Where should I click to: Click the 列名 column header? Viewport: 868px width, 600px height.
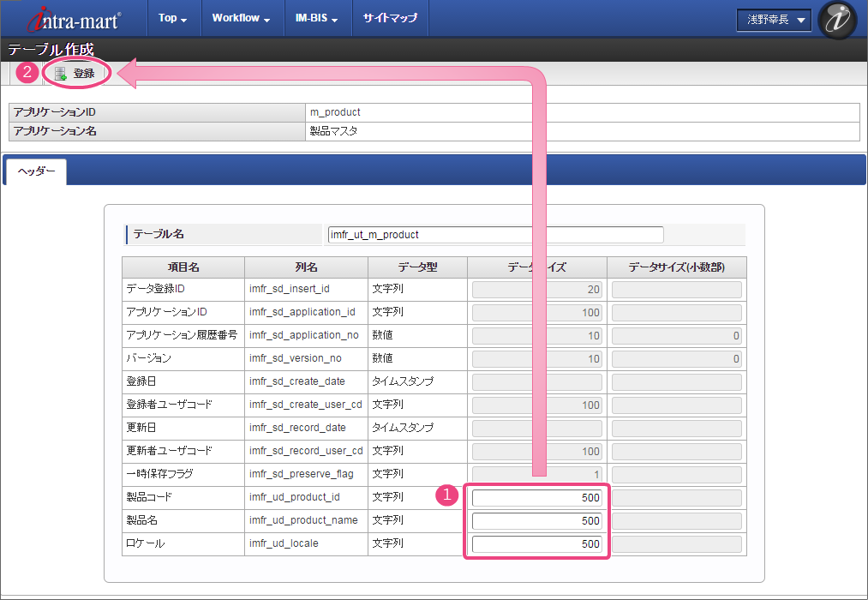click(306, 267)
